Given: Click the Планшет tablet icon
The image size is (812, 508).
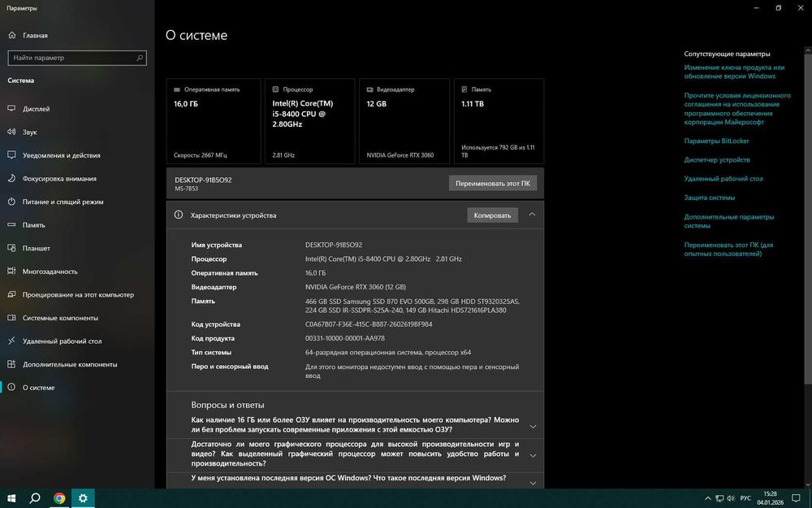Looking at the screenshot, I should [11, 248].
